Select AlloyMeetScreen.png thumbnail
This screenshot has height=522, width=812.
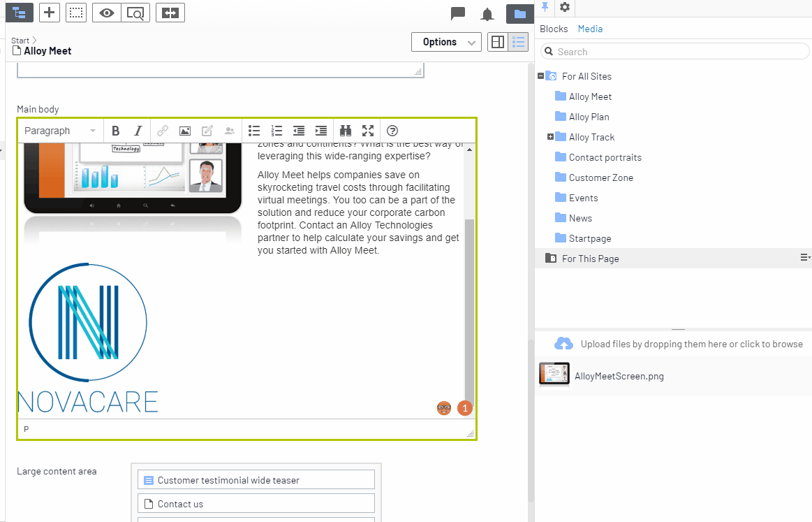[x=554, y=375]
